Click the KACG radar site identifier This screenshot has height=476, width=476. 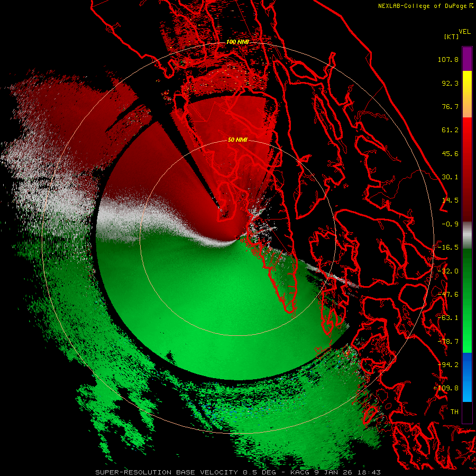pyautogui.click(x=300, y=472)
